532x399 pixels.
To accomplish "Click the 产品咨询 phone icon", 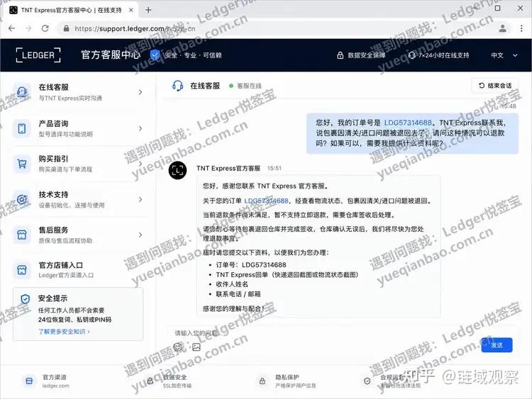I will pos(22,128).
